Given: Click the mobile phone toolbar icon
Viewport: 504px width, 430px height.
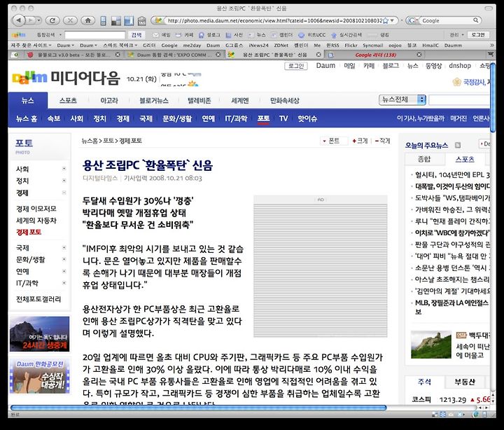Looking at the screenshot, I should point(103,21).
